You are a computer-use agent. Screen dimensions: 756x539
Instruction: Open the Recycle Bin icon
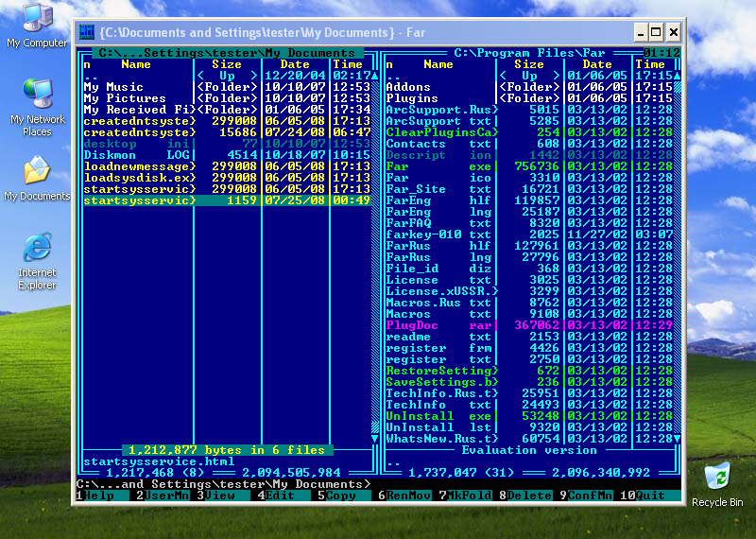(717, 484)
